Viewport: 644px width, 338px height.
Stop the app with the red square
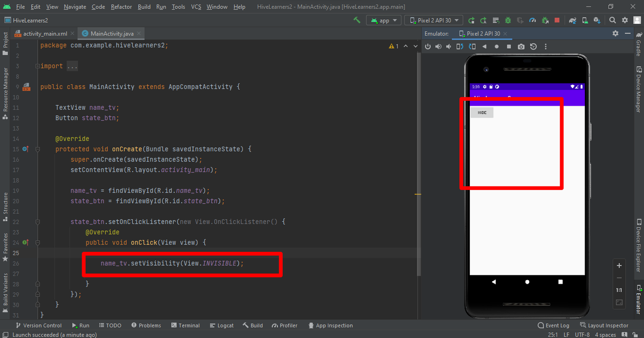pos(557,20)
